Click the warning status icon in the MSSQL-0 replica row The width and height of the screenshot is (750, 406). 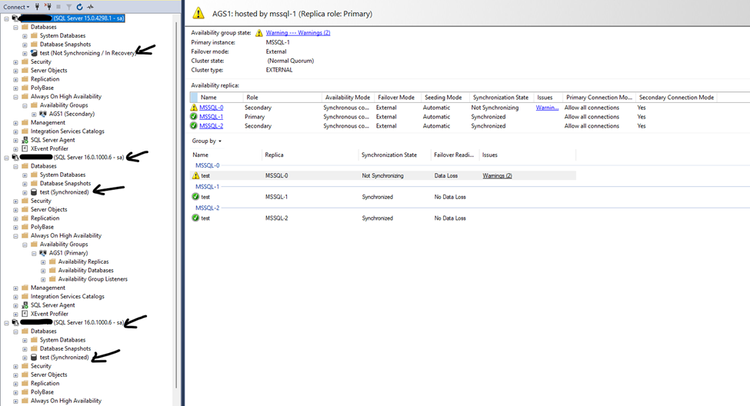(194, 108)
